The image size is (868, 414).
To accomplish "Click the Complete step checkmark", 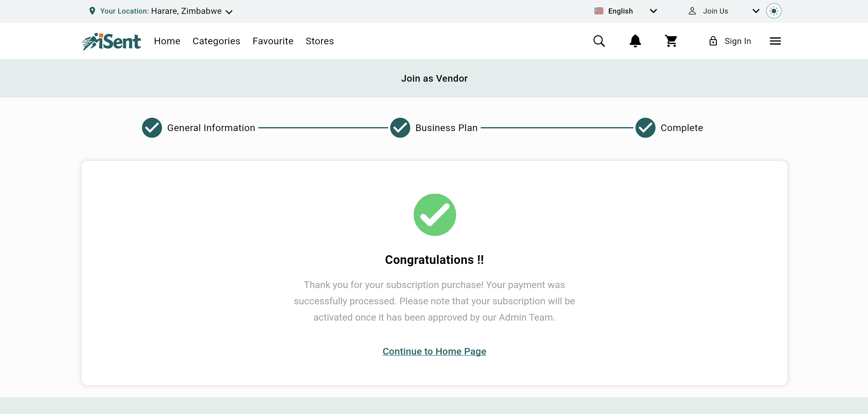I will 645,128.
